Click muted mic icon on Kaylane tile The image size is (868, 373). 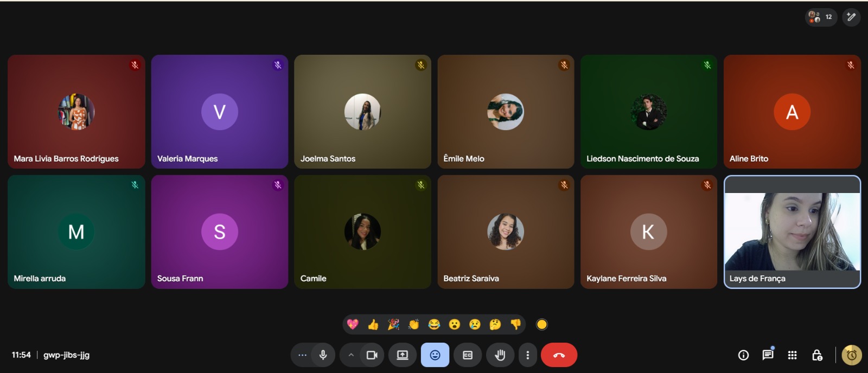[x=707, y=185]
